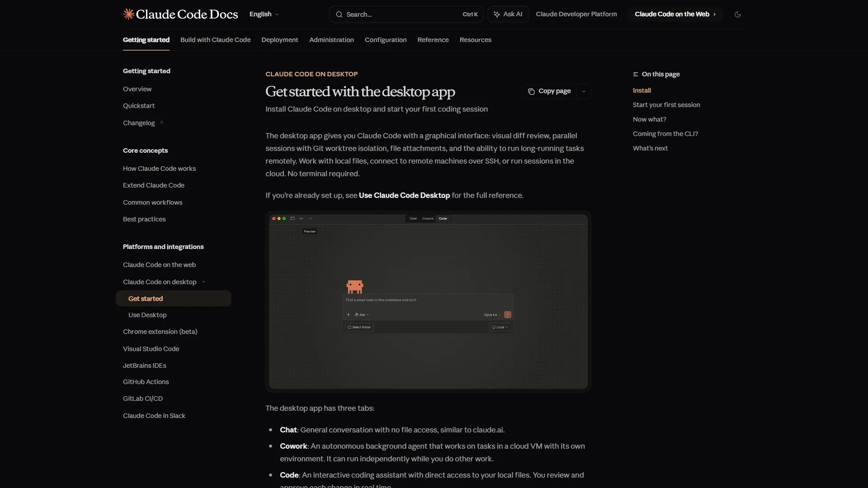Viewport: 868px width, 488px height.
Task: Click the Opus 4.6 model dropdown in screenshot
Action: pos(492,315)
